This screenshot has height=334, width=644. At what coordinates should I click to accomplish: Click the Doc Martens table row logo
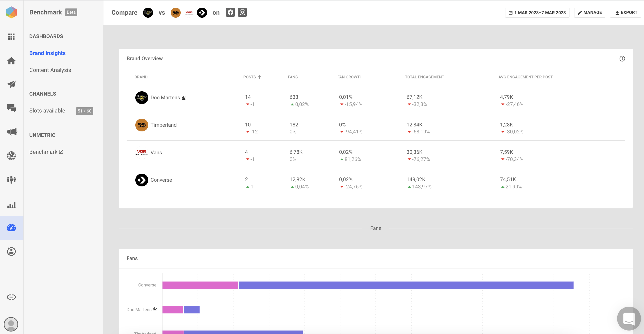pos(142,98)
